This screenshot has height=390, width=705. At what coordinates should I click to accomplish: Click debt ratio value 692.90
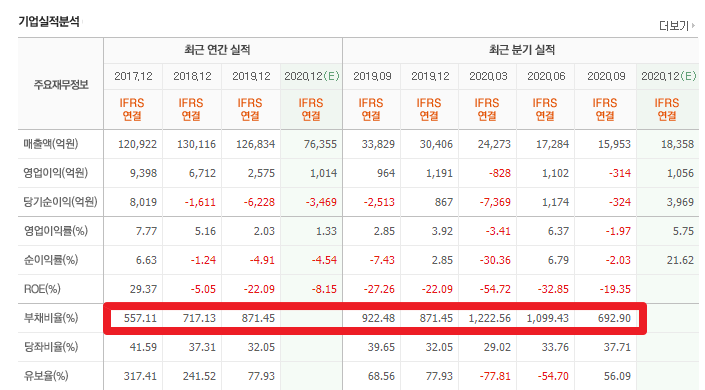click(x=614, y=318)
